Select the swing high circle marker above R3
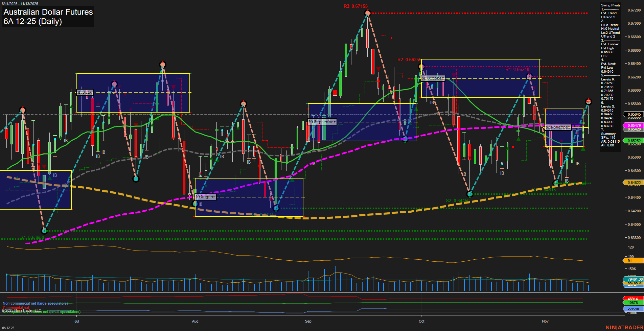The width and height of the screenshot is (644, 331). click(367, 13)
